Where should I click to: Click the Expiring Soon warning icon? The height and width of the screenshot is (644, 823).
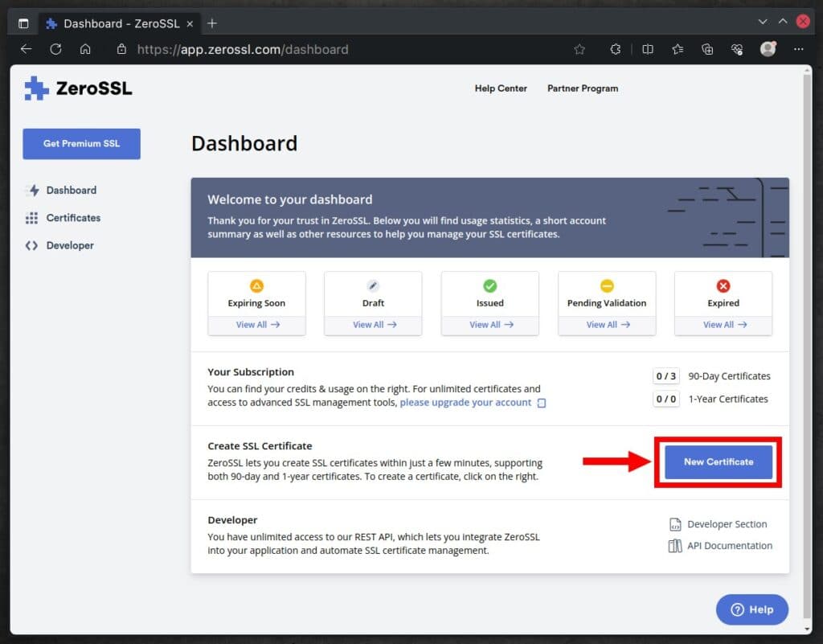tap(256, 286)
